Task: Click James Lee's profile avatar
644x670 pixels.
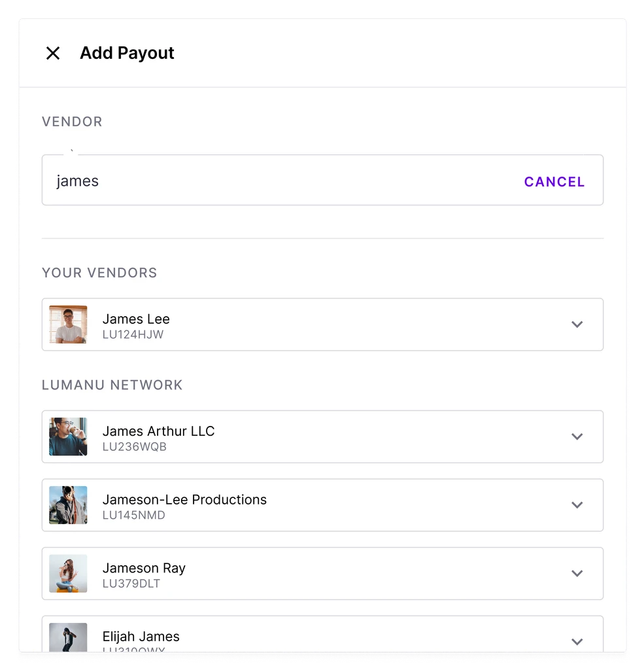Action: [x=68, y=324]
